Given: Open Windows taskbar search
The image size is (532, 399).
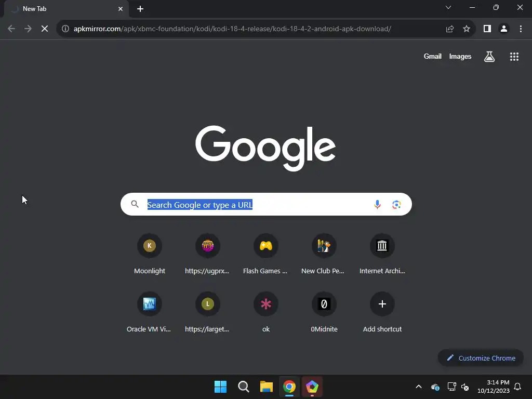Looking at the screenshot, I should click(x=243, y=387).
